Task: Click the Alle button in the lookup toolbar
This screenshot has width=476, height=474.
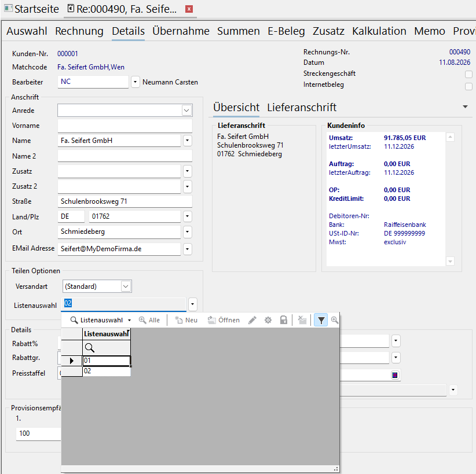Action: click(149, 320)
